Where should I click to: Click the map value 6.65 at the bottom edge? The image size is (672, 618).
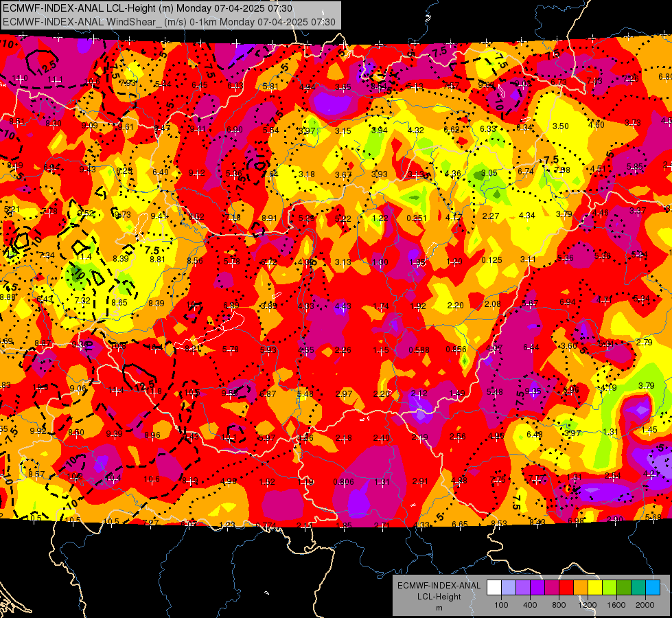(460, 524)
